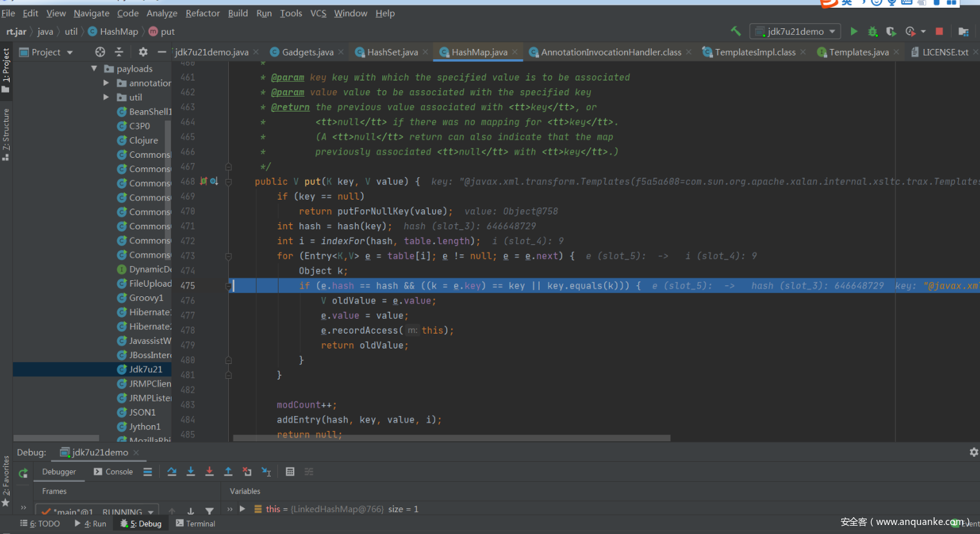Rerun jdk7u21demo with the rerun icon

click(23, 473)
